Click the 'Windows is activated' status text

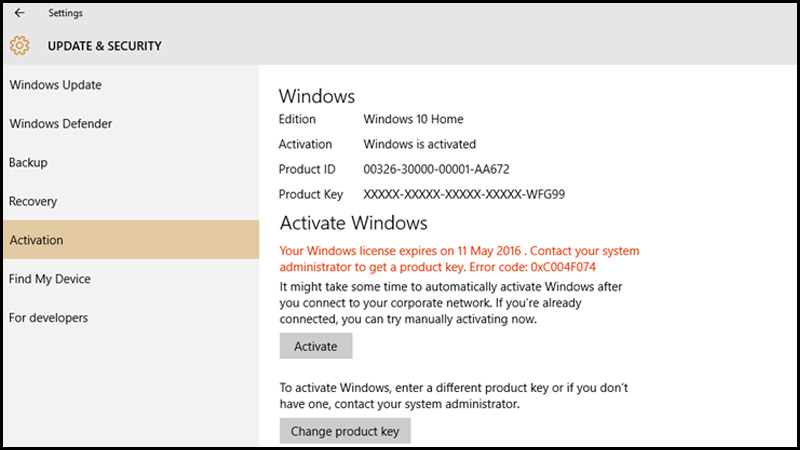(x=419, y=144)
